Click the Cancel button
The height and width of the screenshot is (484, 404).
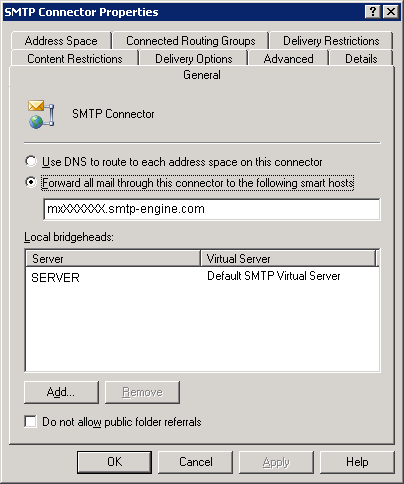(x=195, y=462)
